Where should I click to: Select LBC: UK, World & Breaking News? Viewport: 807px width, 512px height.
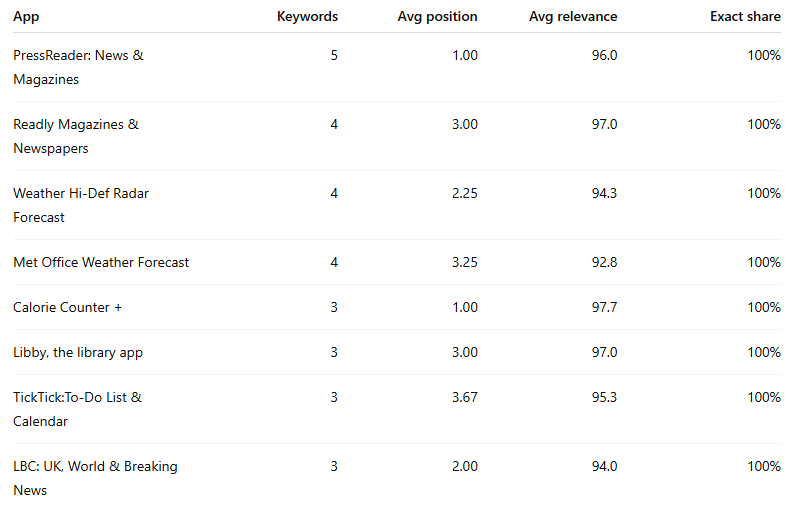[x=95, y=478]
